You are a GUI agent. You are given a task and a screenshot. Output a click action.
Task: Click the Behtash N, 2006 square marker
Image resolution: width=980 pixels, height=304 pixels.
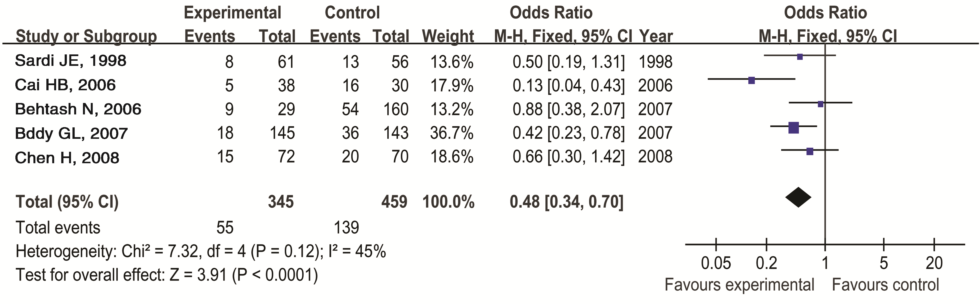click(820, 104)
